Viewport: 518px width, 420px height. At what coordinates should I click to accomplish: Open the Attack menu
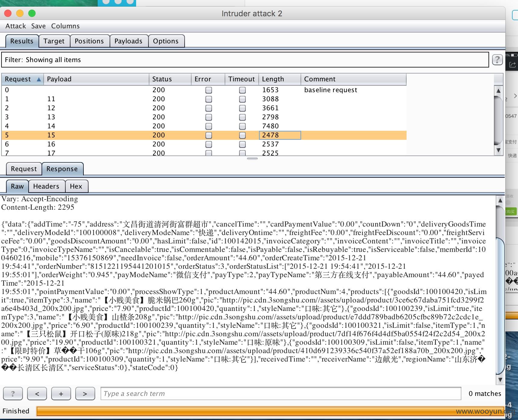coord(16,26)
